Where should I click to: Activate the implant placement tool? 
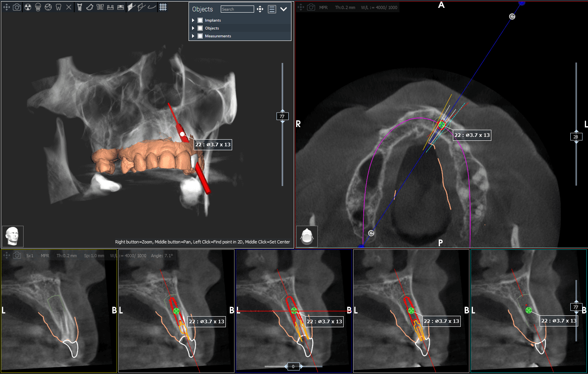(x=80, y=7)
